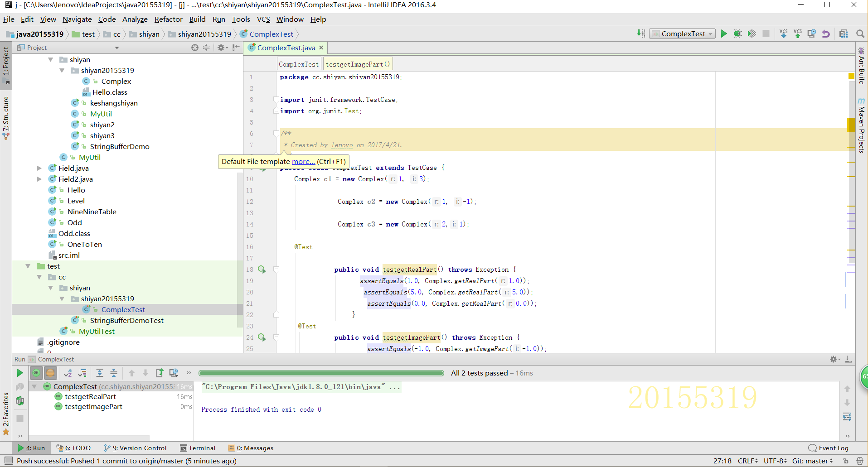Image resolution: width=868 pixels, height=467 pixels.
Task: Select testgetRealPart in test results
Action: (90, 397)
